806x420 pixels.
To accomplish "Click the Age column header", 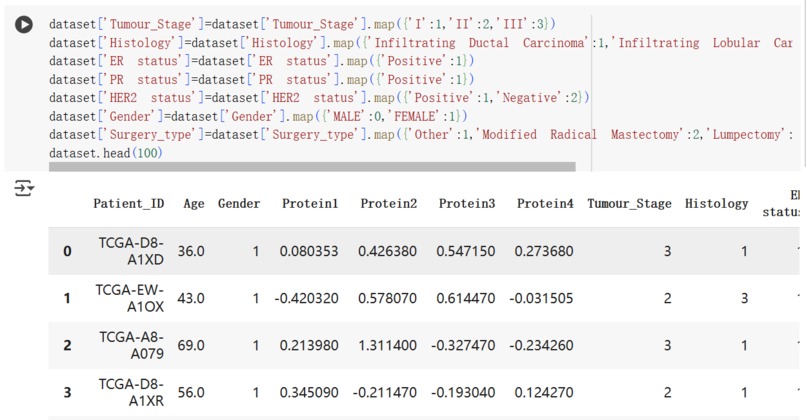I will click(194, 204).
